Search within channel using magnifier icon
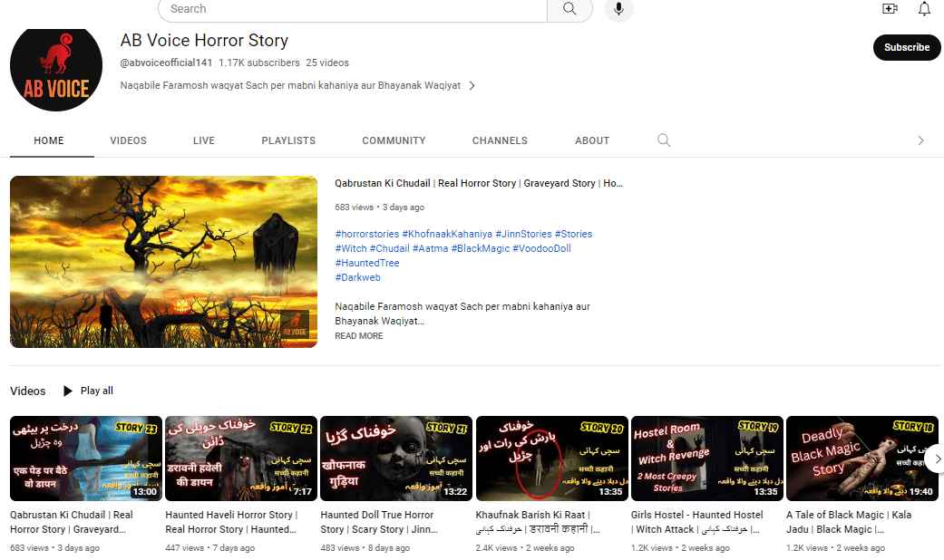Viewport: 944px width, 560px height. pyautogui.click(x=664, y=140)
